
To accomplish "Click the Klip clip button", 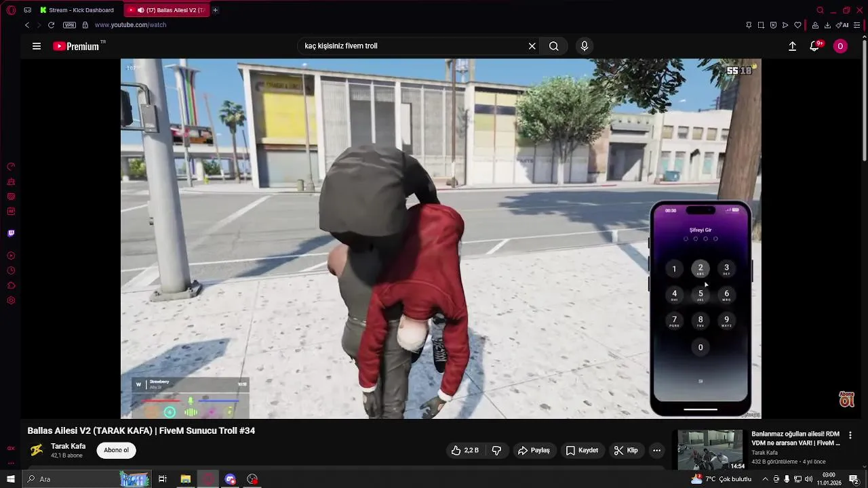I will click(626, 450).
